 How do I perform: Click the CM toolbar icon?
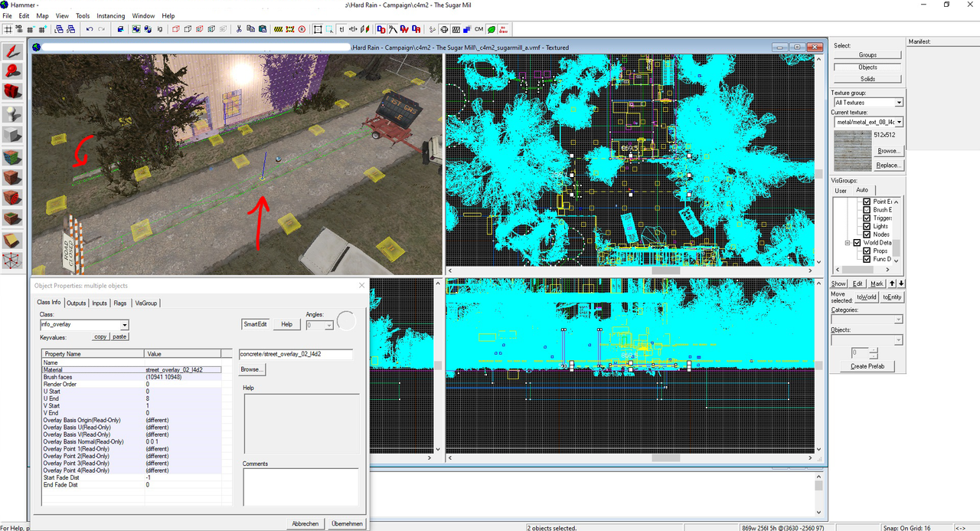tap(479, 29)
